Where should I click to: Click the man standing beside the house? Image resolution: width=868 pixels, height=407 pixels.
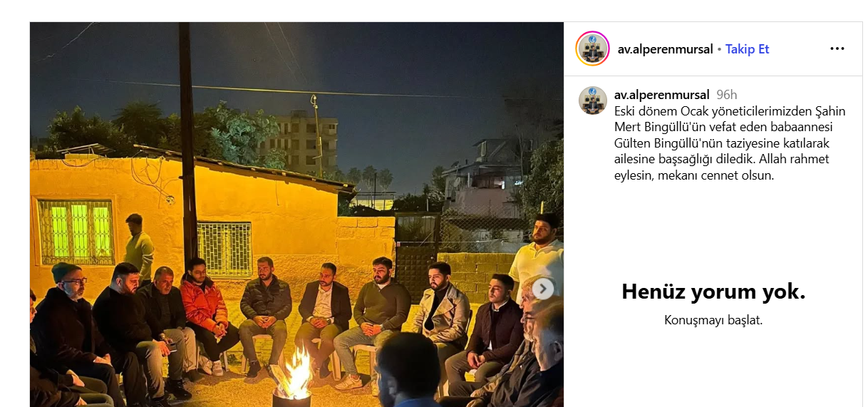(x=138, y=249)
